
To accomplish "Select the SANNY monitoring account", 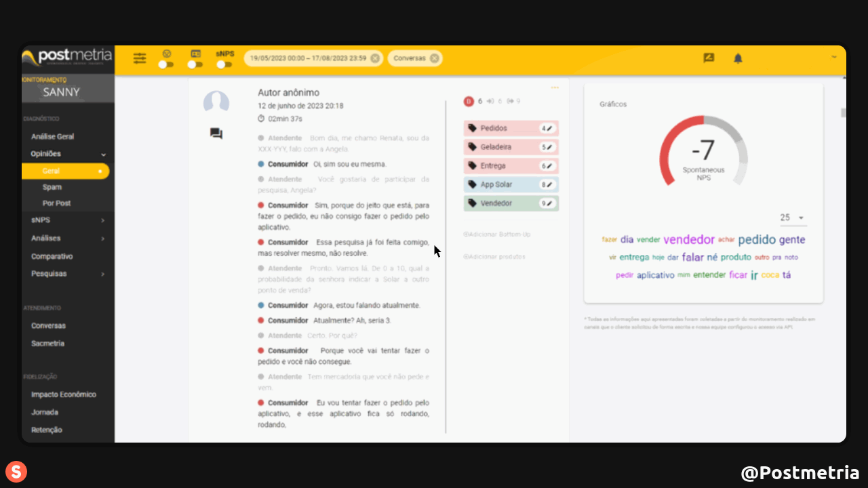I will (x=61, y=92).
